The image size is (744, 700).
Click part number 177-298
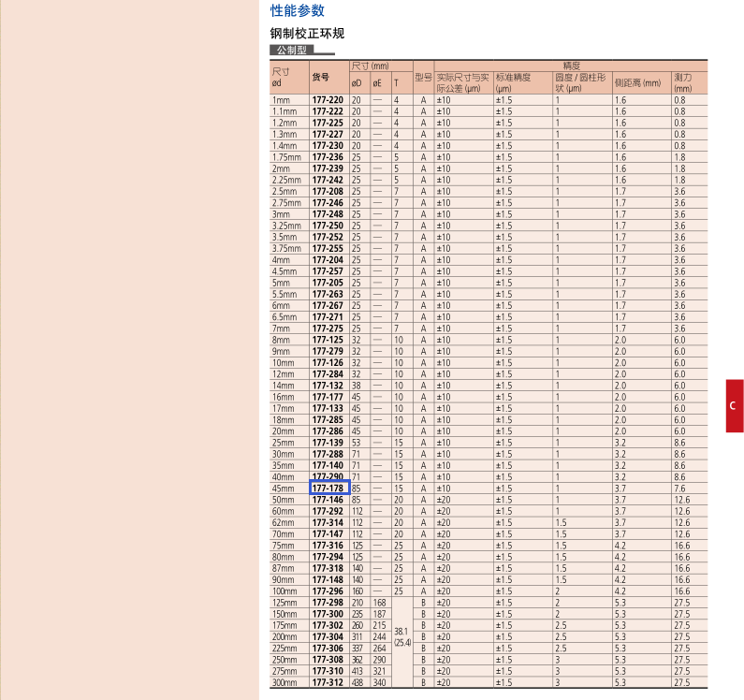coord(328,603)
